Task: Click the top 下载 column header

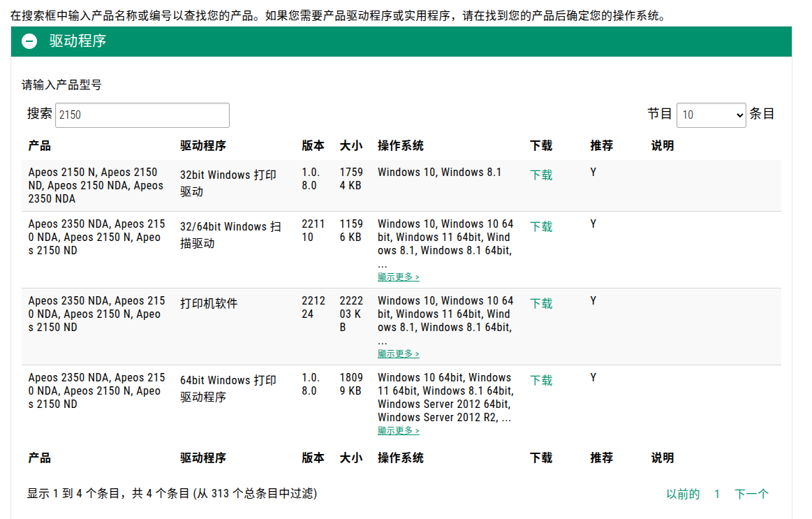Action: pos(541,146)
